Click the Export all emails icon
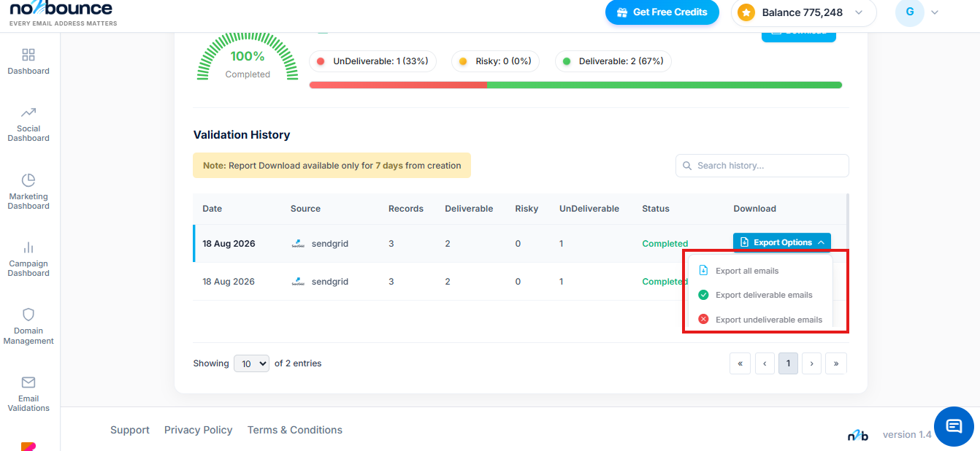The width and height of the screenshot is (980, 451). [703, 271]
